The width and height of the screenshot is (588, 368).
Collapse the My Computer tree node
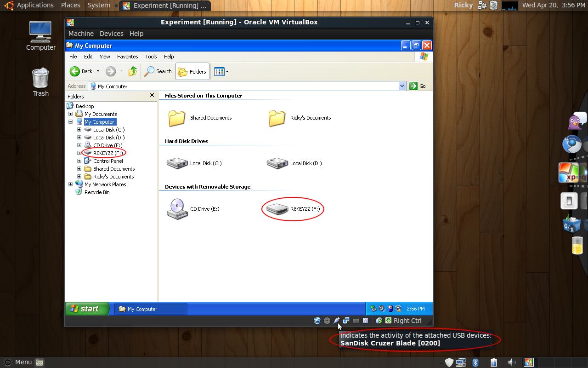point(70,122)
